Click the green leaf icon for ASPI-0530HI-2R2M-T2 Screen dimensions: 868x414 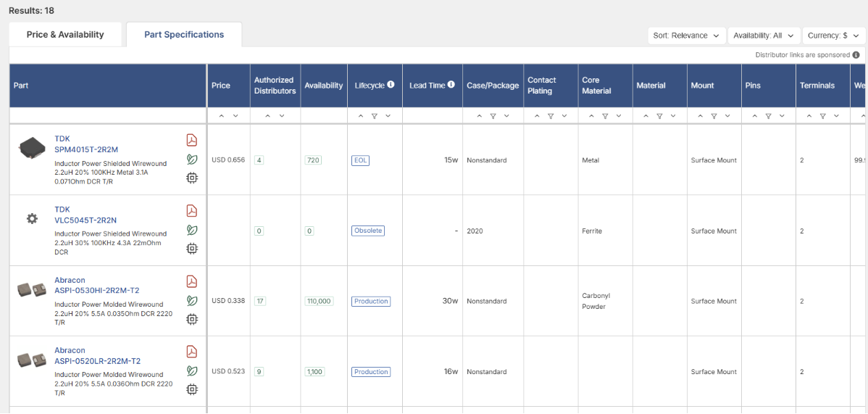(192, 300)
